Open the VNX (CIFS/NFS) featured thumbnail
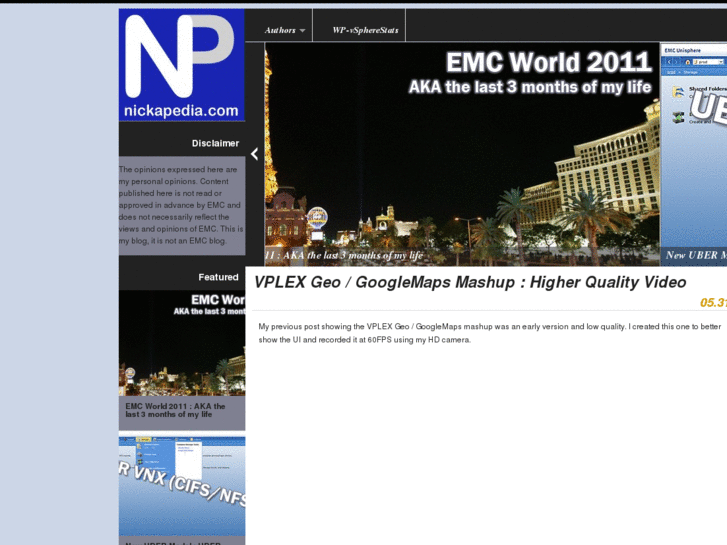Viewport: 727px width, 545px height. pyautogui.click(x=182, y=486)
